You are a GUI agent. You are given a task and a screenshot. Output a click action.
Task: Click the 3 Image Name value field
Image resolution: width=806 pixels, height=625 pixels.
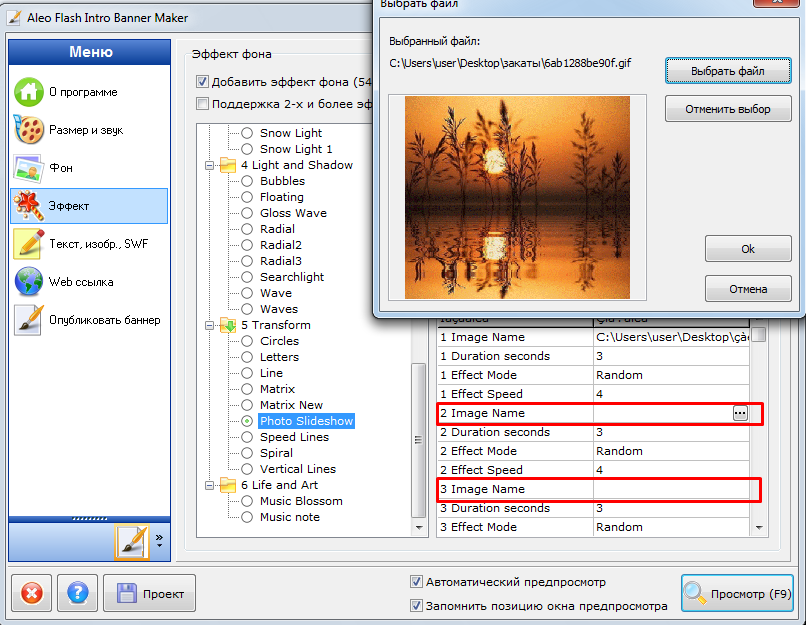[671, 489]
